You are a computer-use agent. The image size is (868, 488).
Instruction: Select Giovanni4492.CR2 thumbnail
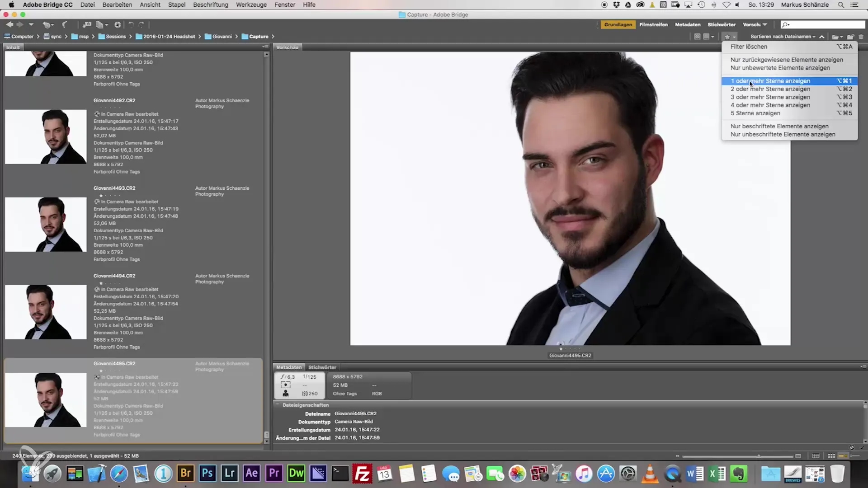[x=46, y=136]
